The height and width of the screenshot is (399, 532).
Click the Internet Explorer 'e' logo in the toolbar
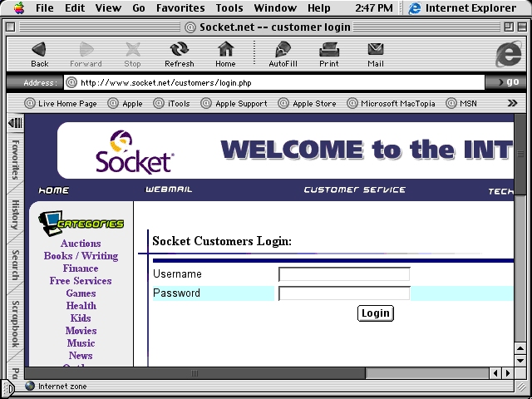click(x=508, y=53)
